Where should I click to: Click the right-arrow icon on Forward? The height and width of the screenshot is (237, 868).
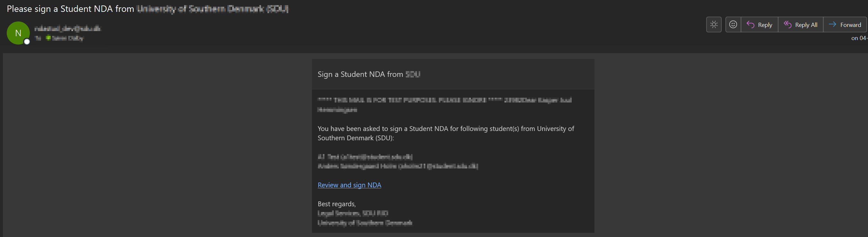click(x=832, y=24)
